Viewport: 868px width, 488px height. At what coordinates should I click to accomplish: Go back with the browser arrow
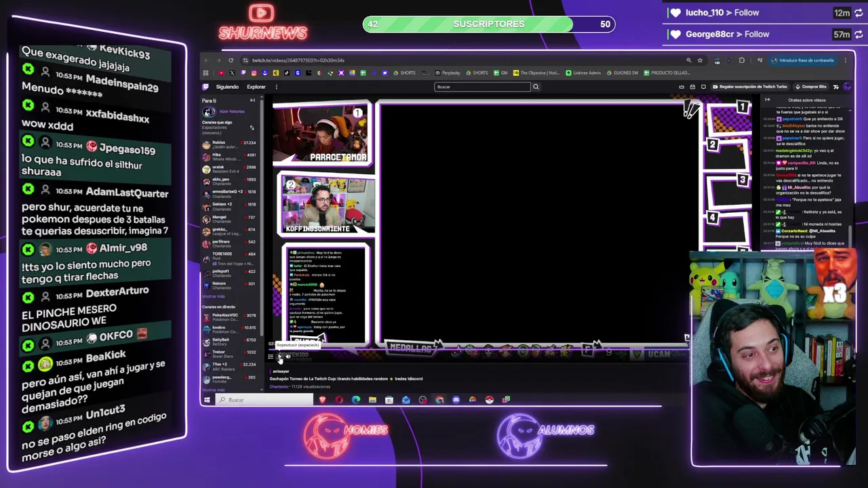pos(207,60)
